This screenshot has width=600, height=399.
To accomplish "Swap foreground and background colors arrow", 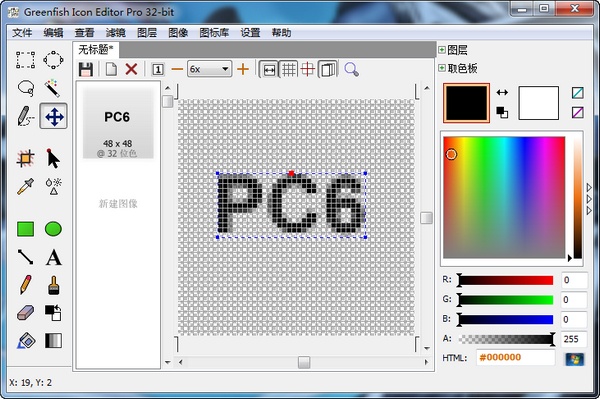I will pos(502,92).
